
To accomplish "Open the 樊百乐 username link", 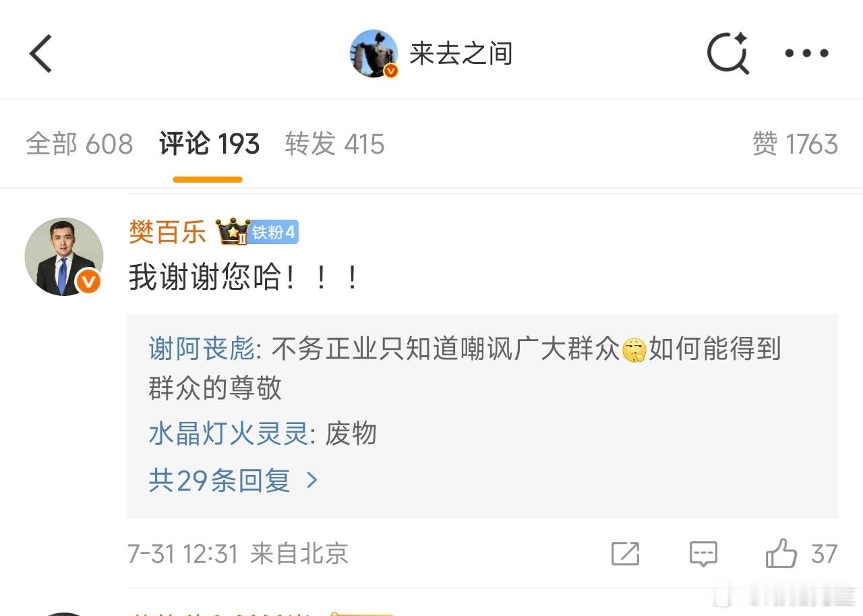I will pos(167,233).
